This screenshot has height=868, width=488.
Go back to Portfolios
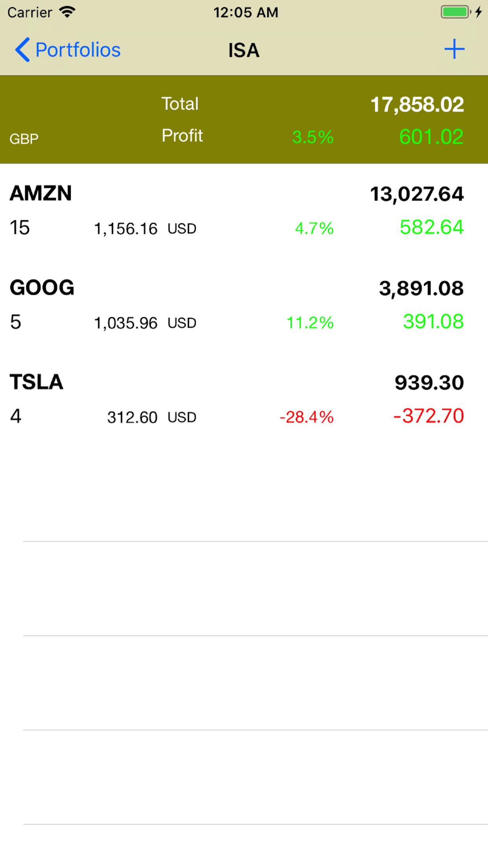[78, 50]
